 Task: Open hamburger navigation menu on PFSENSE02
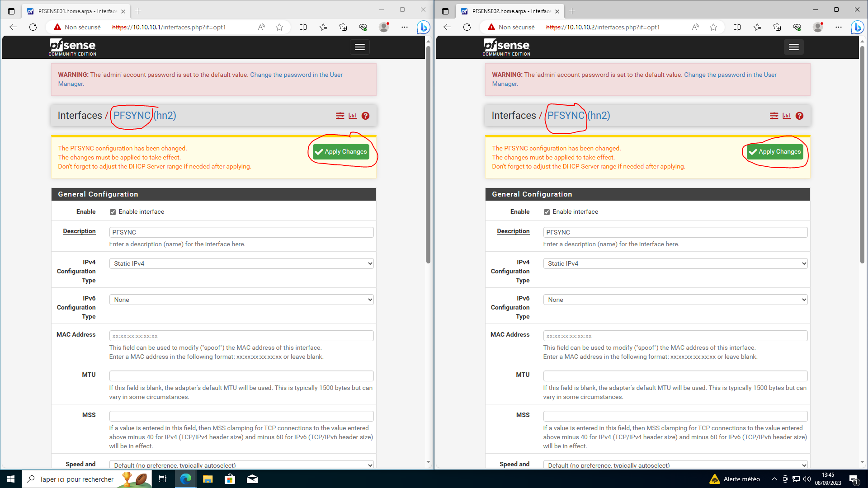pos(794,47)
